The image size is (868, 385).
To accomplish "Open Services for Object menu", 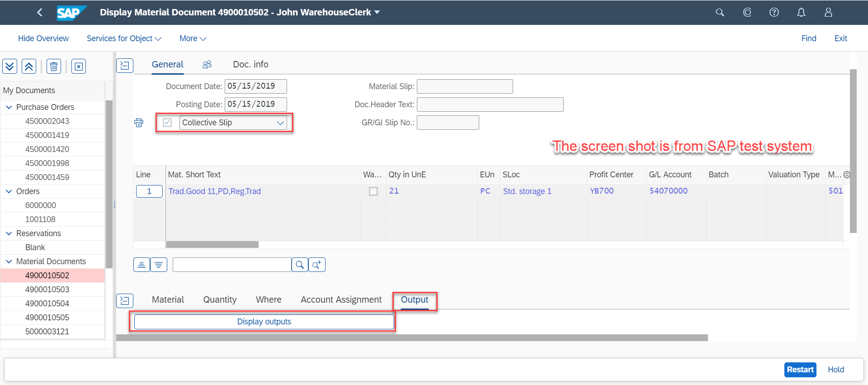I will 124,38.
